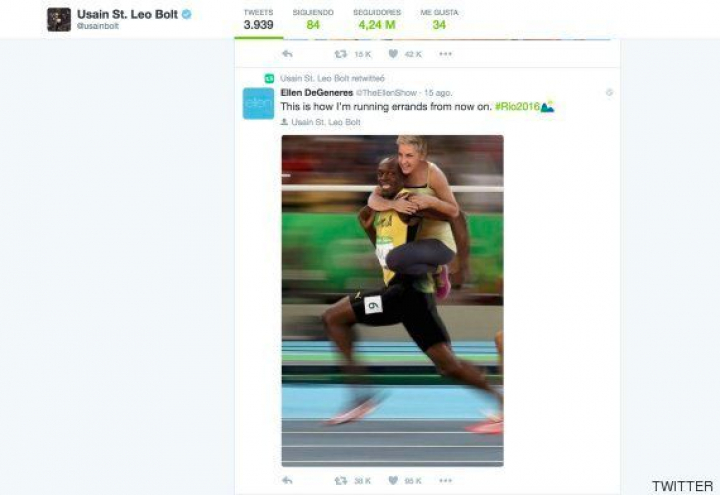Retweet the Ellen DeGeneres tweet
Image resolution: width=720 pixels, height=495 pixels.
pyautogui.click(x=341, y=481)
